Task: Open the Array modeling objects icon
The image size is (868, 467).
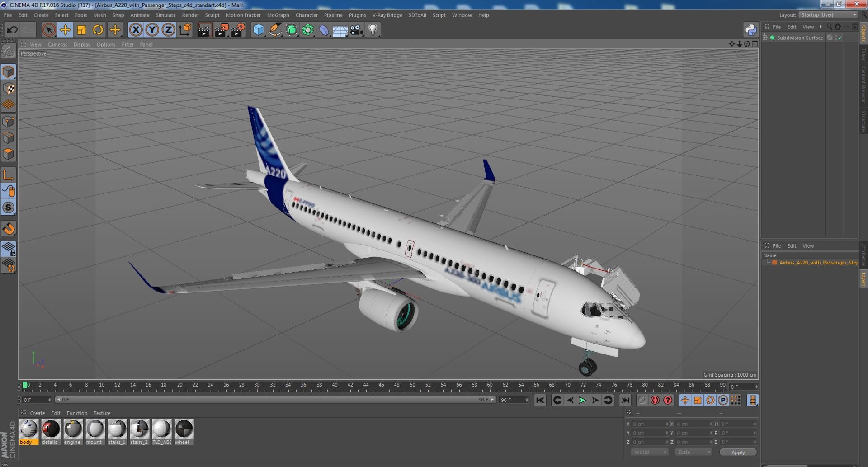Action: coord(308,30)
